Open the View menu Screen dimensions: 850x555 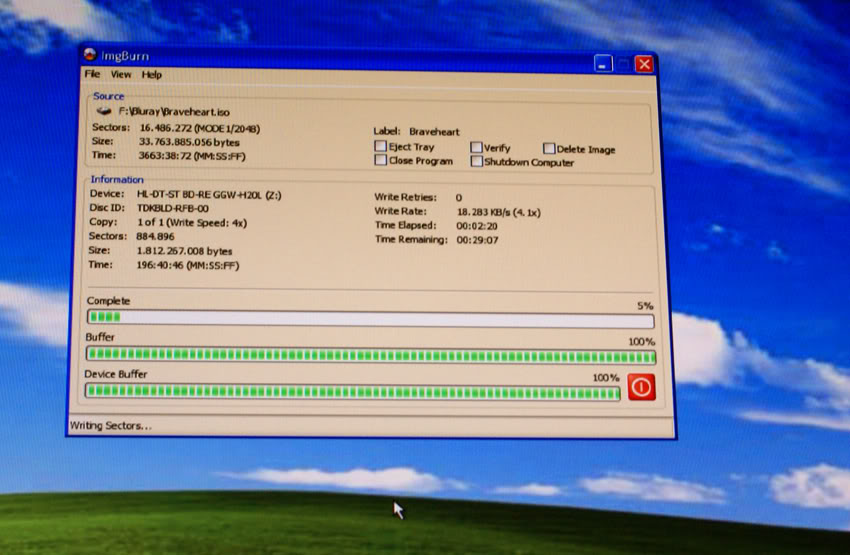121,75
